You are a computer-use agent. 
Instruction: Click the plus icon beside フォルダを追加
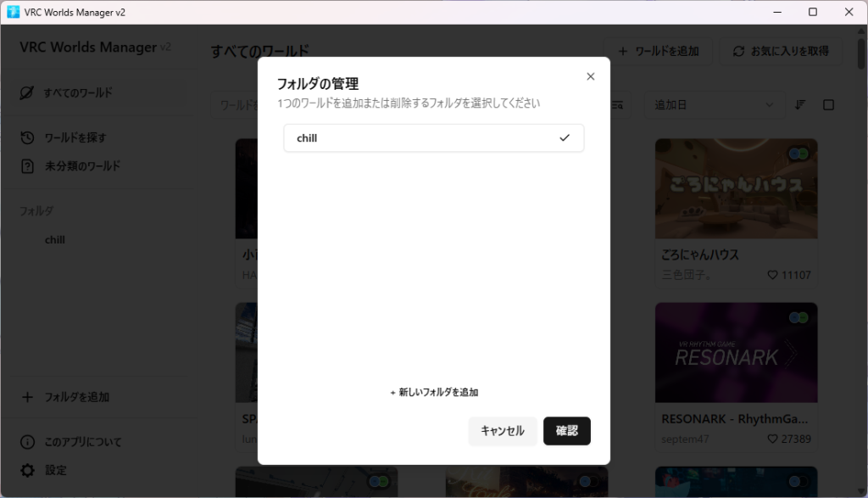[27, 397]
